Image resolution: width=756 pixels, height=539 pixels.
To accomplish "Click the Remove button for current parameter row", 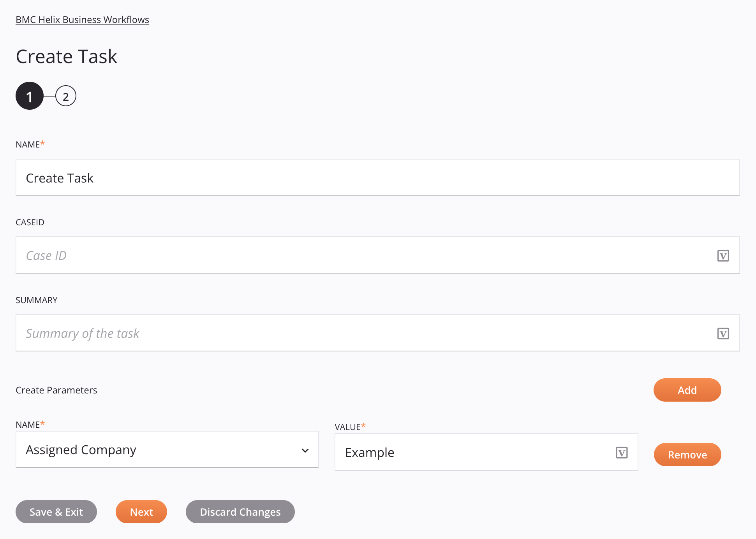I will [x=687, y=455].
